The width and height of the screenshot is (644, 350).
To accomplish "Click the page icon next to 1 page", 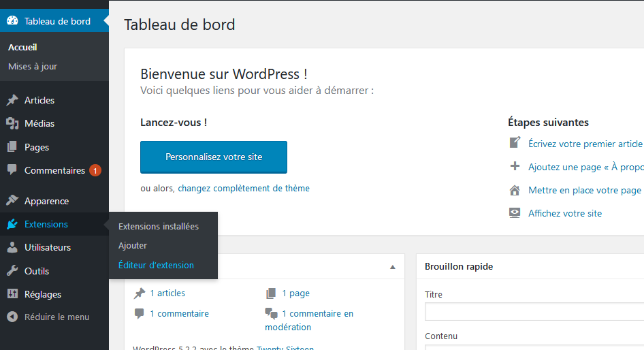I will pos(271,293).
